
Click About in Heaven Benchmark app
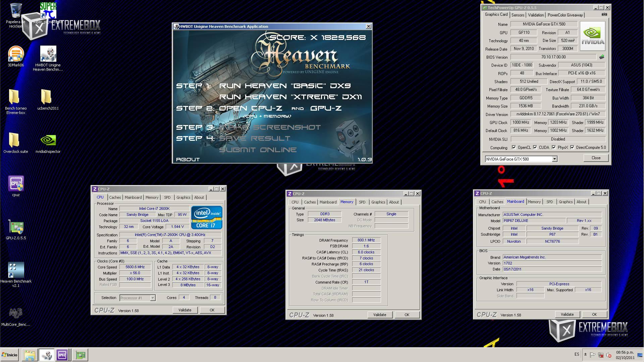[188, 160]
